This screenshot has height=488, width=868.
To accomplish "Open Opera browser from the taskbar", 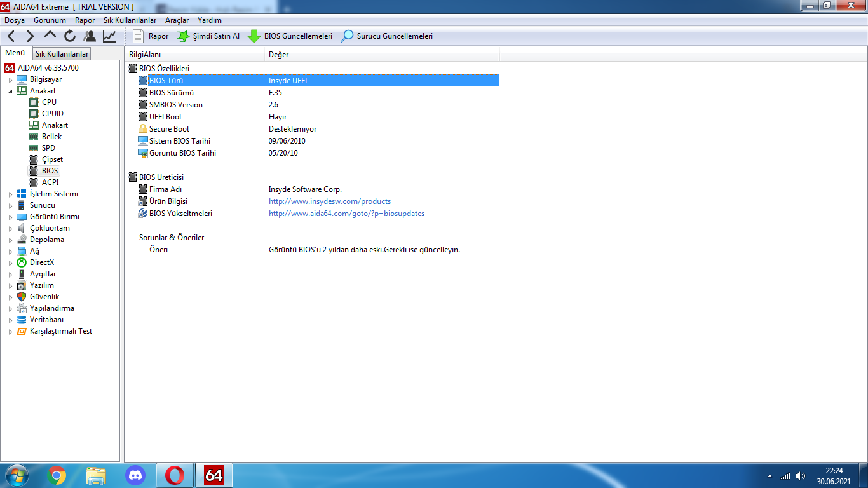I will pyautogui.click(x=175, y=475).
